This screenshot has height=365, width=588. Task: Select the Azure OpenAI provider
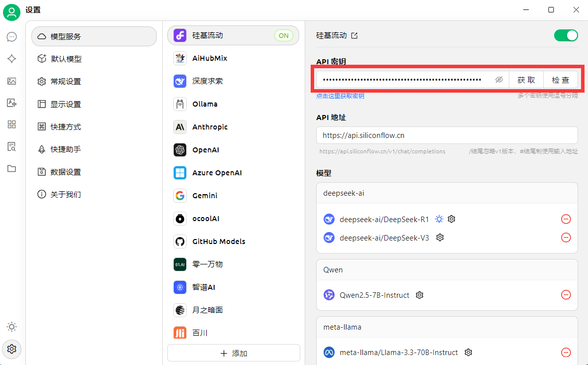pos(233,173)
